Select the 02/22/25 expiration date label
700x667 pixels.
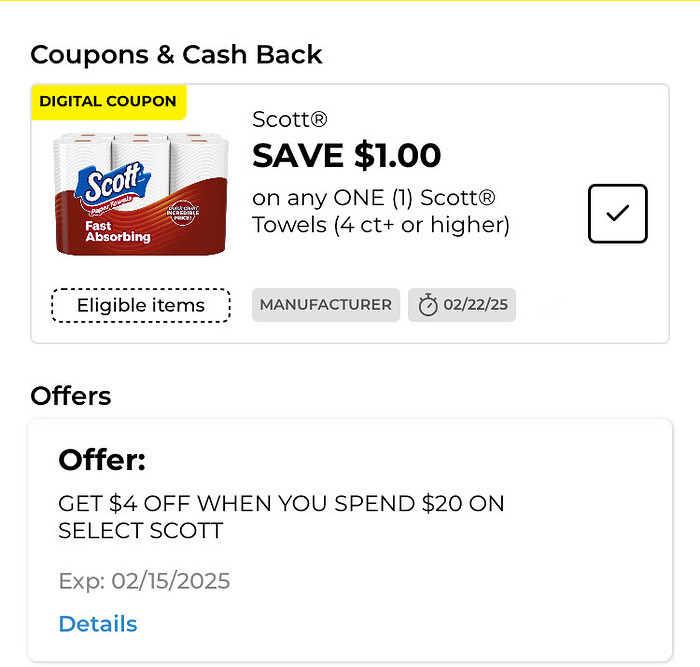click(475, 305)
